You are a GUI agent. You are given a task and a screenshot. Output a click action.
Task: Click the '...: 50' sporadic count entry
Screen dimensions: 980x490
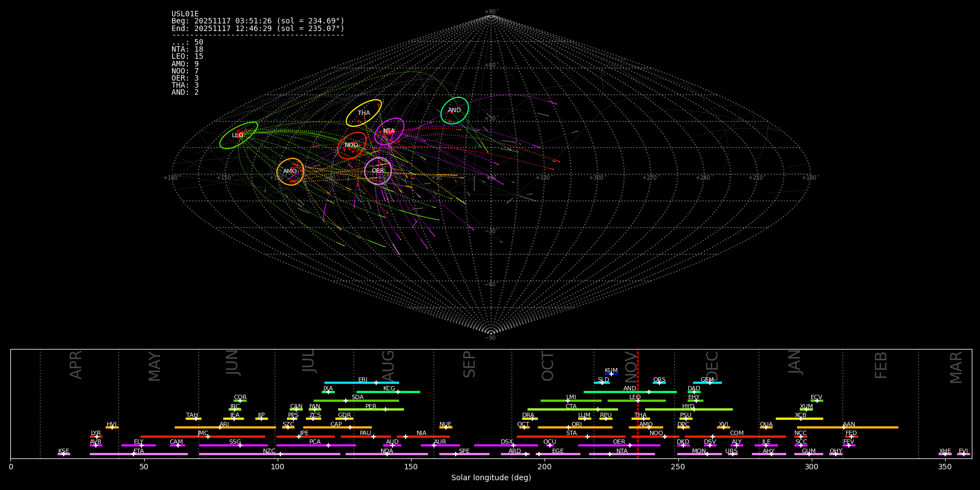(x=187, y=42)
